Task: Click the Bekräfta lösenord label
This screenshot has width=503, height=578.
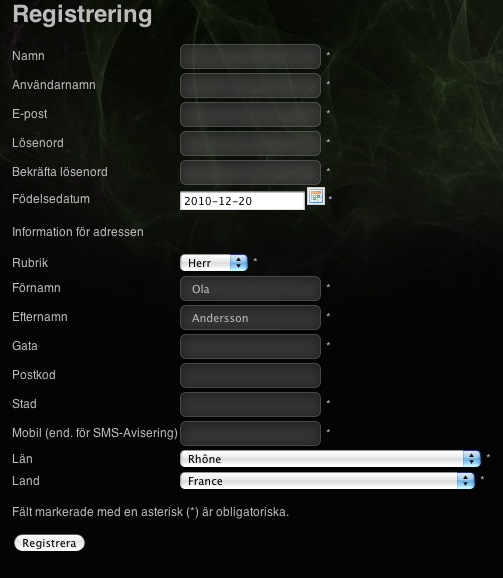Action: [60, 172]
